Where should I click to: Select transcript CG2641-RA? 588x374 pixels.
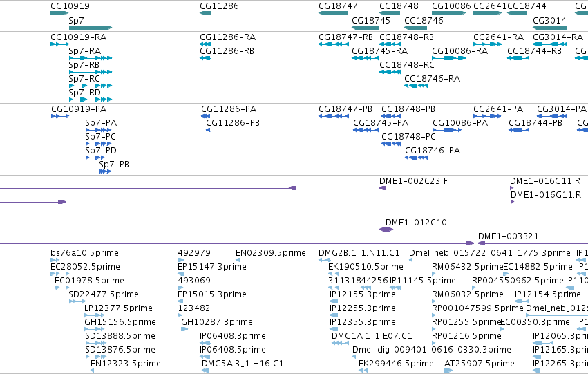point(498,37)
